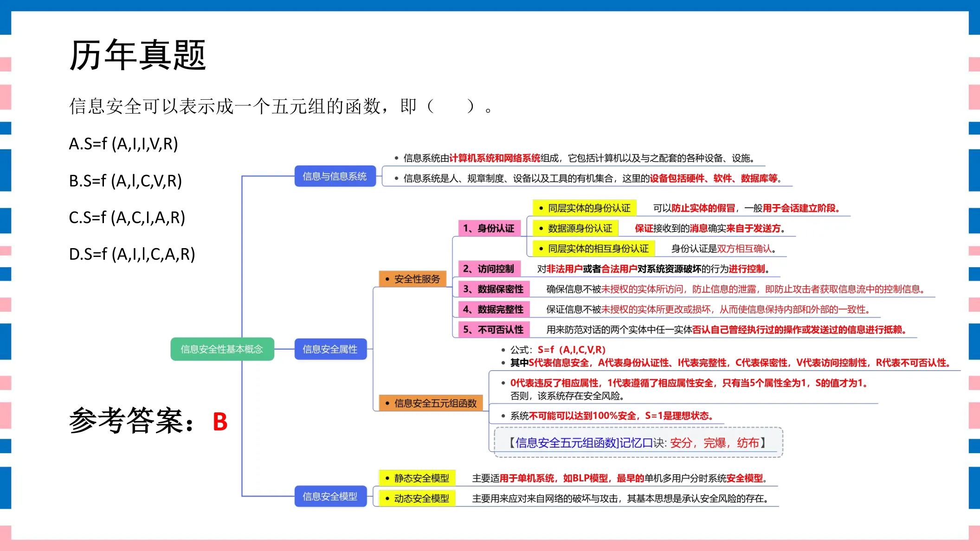This screenshot has width=980, height=551.
Task: Select the orange 安全性服务 node
Action: (x=413, y=279)
